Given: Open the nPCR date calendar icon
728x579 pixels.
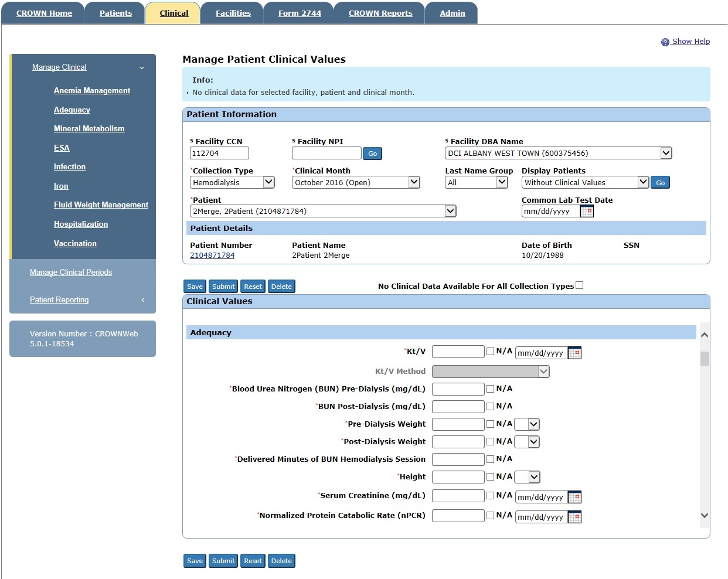Looking at the screenshot, I should pyautogui.click(x=574, y=517).
